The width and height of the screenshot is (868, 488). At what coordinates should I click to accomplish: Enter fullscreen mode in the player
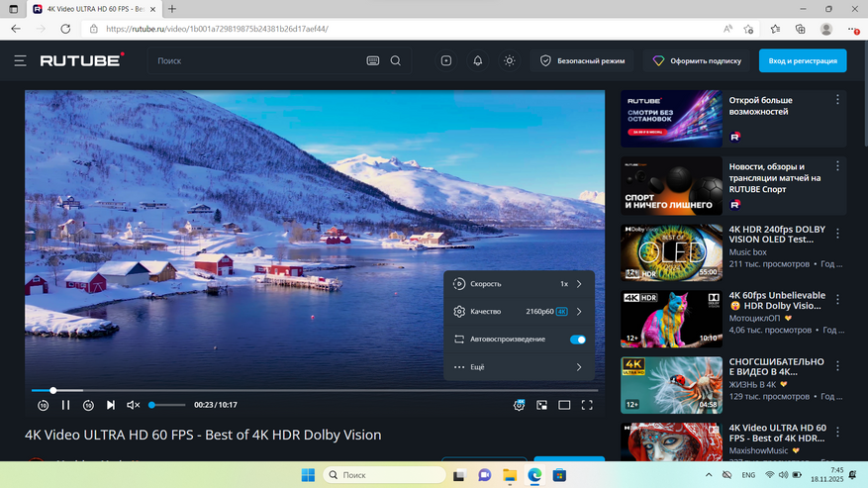[587, 405]
